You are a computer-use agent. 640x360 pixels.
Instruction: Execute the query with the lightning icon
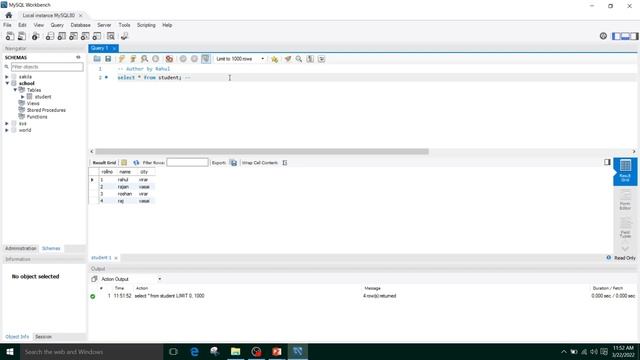[x=122, y=59]
